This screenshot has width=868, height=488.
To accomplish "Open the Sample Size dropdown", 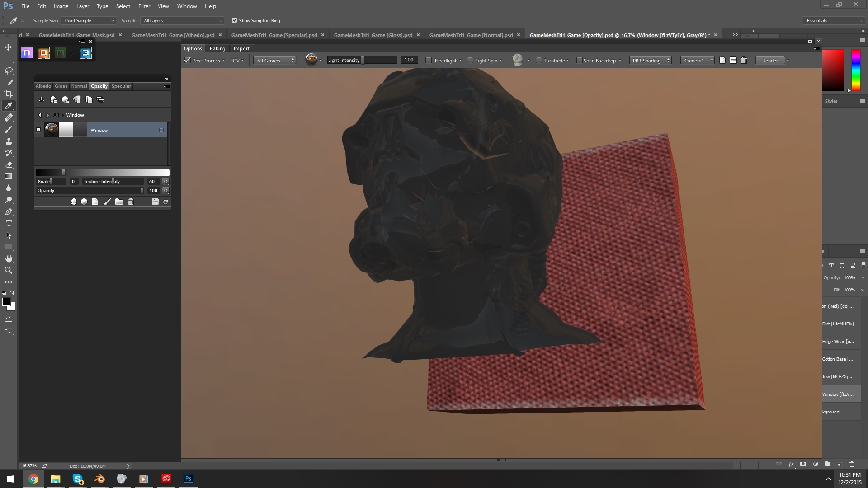I will 89,21.
